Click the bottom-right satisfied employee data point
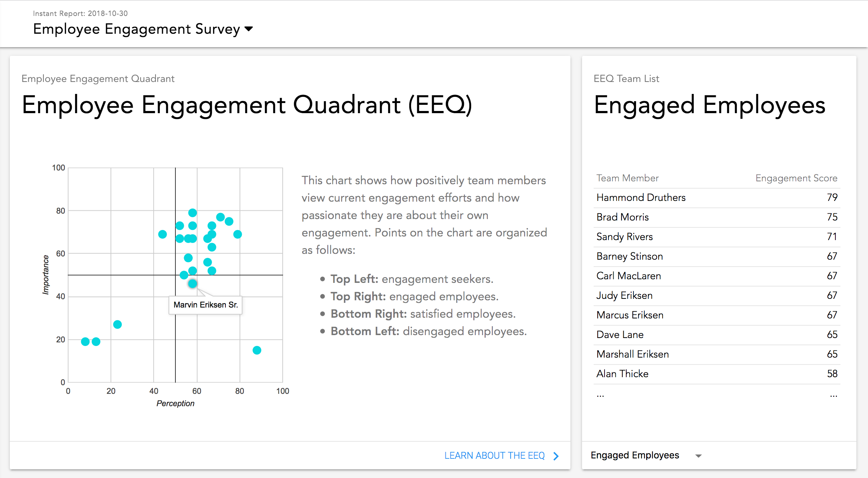The height and width of the screenshot is (478, 868). click(257, 350)
